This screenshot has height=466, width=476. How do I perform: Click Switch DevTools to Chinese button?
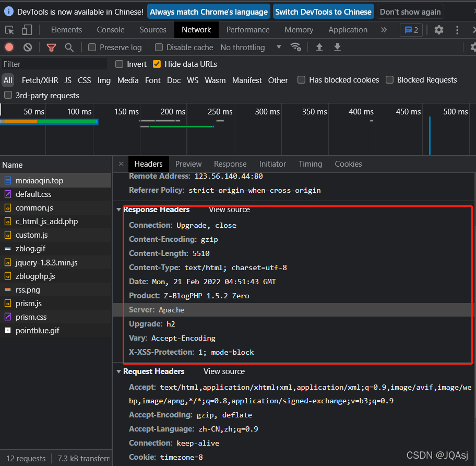coord(323,11)
